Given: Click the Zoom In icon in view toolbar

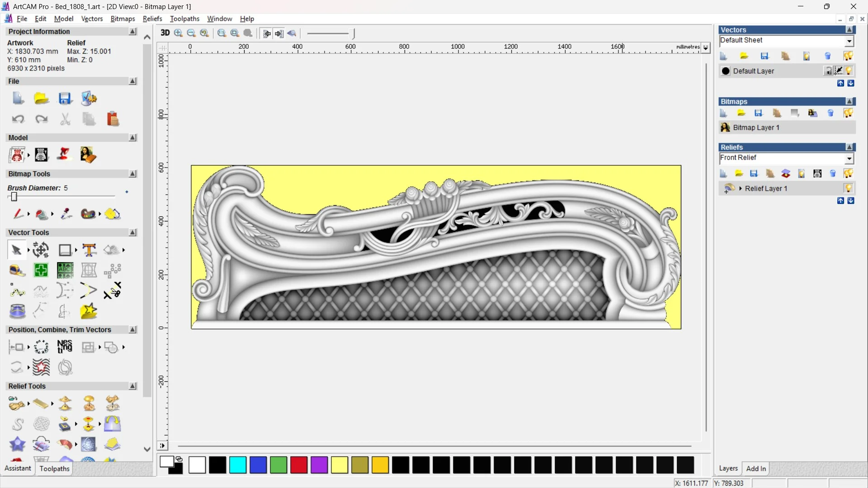Looking at the screenshot, I should 178,33.
